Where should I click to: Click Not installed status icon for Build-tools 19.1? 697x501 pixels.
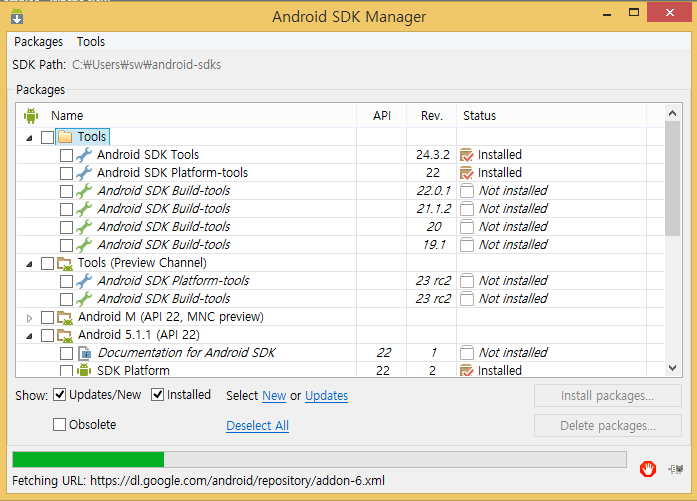click(x=467, y=244)
